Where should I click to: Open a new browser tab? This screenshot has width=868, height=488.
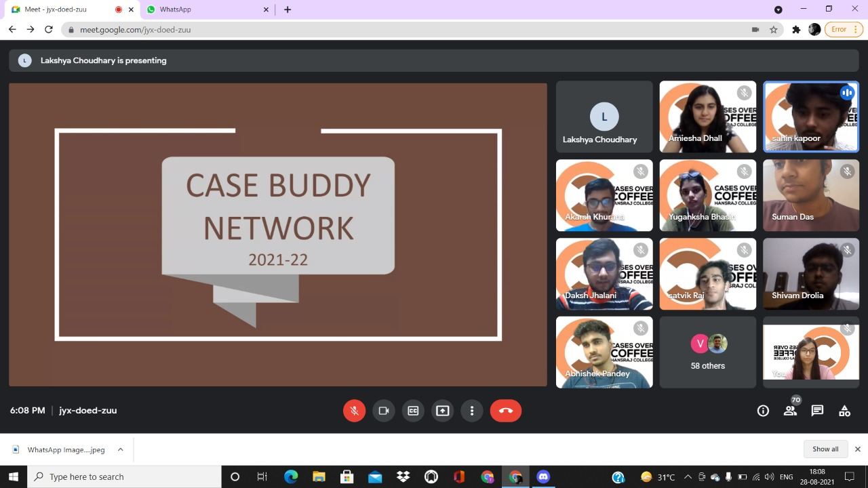pyautogui.click(x=288, y=9)
